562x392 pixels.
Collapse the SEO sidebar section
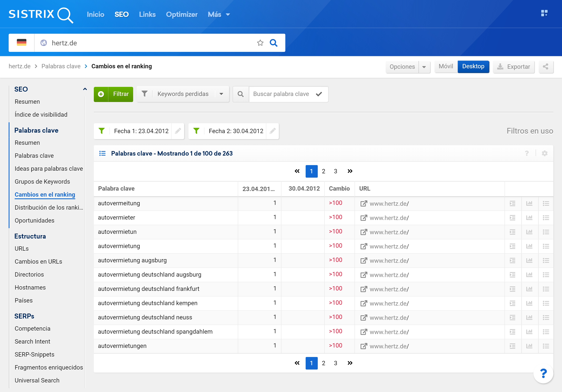[x=85, y=89]
